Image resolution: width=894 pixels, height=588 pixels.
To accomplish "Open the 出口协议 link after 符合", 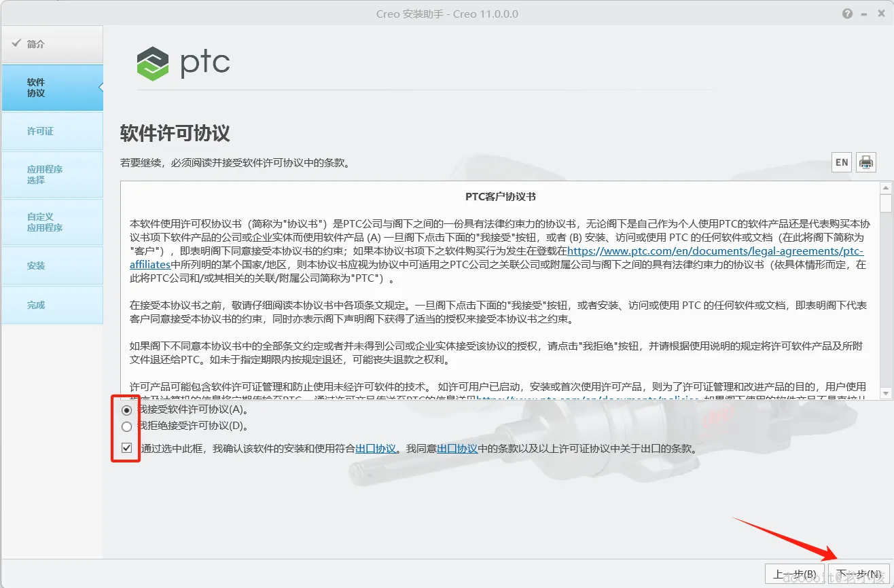I will point(376,448).
